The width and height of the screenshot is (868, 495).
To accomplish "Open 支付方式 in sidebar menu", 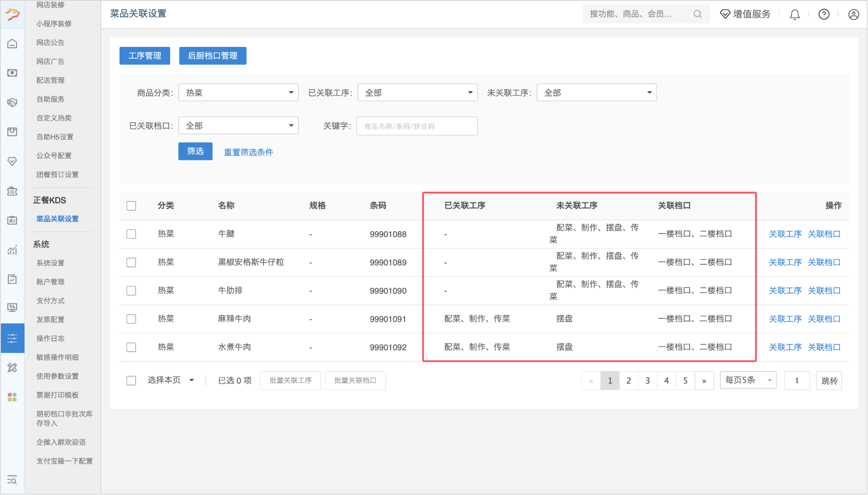I will (x=50, y=301).
